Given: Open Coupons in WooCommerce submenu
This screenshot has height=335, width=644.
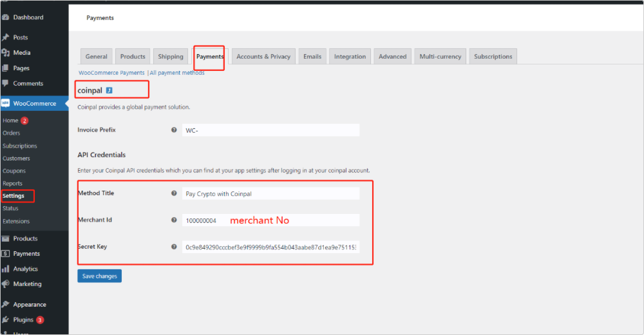Looking at the screenshot, I should [14, 171].
